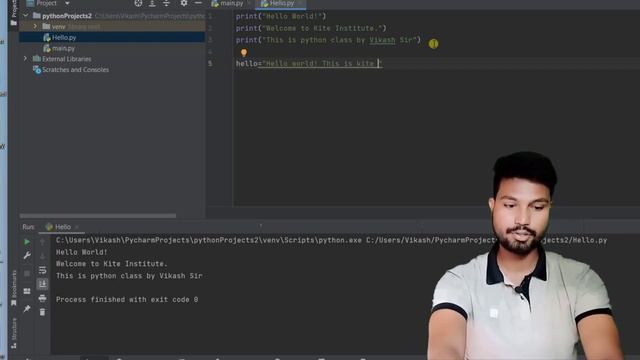Select Scratches and Consoles in the tree
Viewport: 640px width, 360px height.
click(76, 70)
